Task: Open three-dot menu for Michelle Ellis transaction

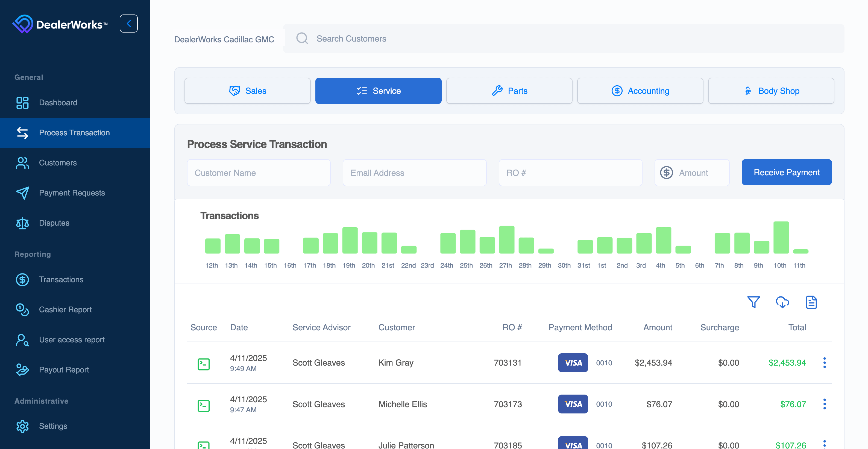Action: (x=824, y=404)
